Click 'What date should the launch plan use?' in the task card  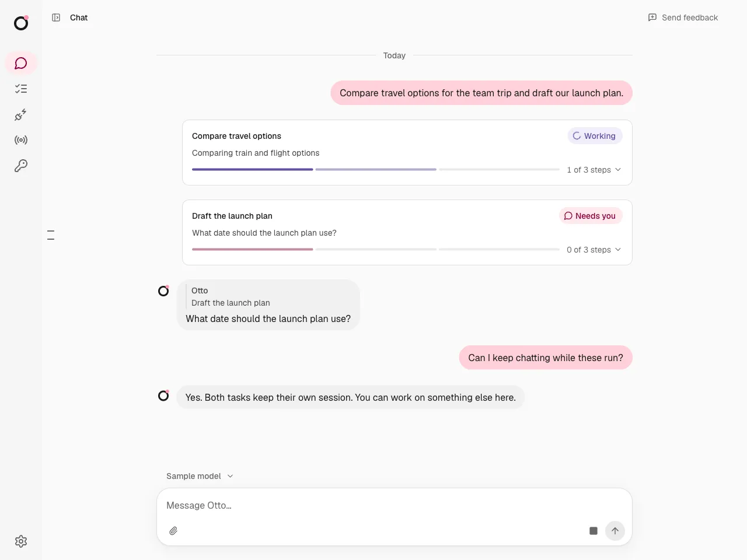(x=264, y=233)
